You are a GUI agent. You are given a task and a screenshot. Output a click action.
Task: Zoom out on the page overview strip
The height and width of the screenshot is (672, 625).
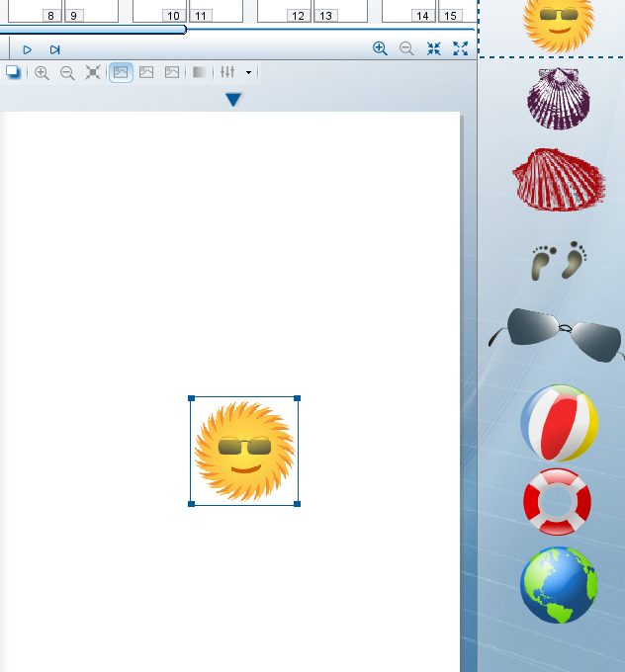(x=406, y=48)
